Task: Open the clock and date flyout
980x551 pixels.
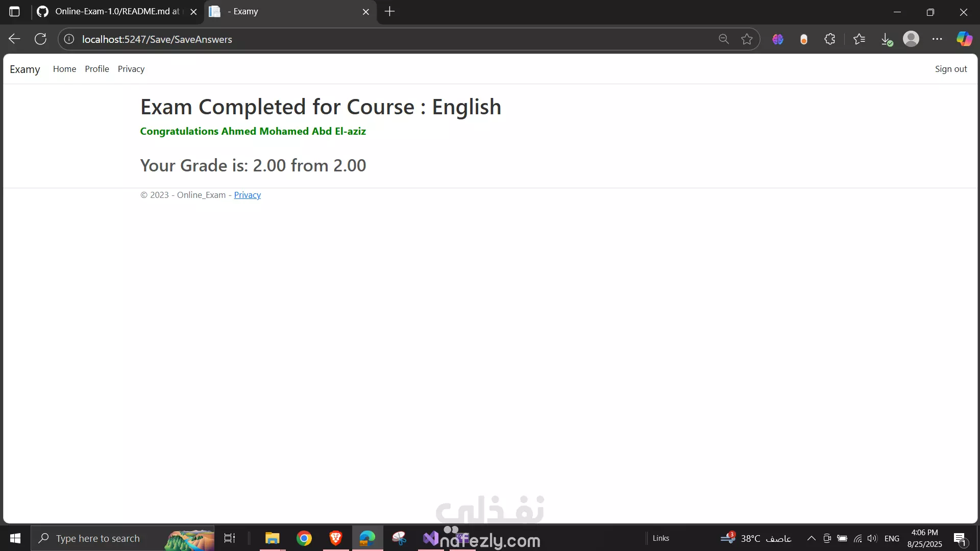Action: [x=924, y=538]
